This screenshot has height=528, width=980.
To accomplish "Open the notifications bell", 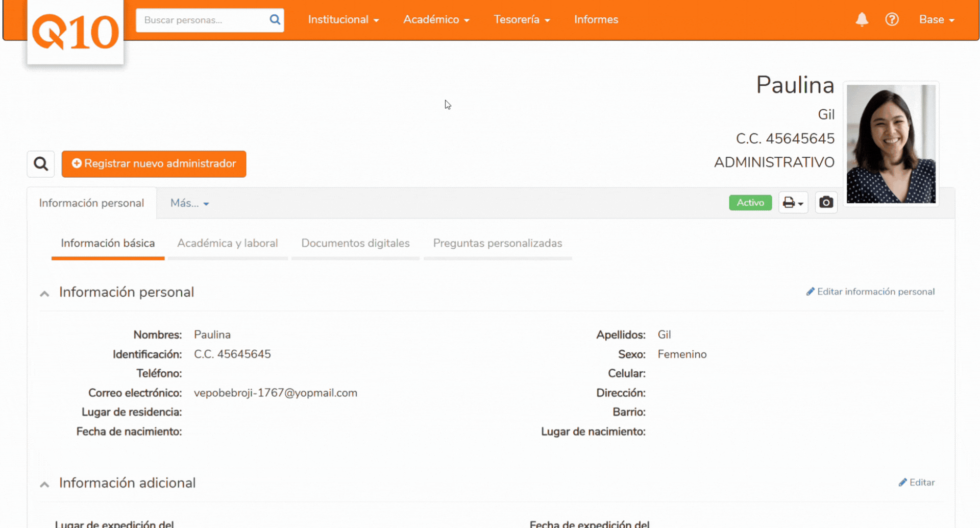I will (862, 19).
